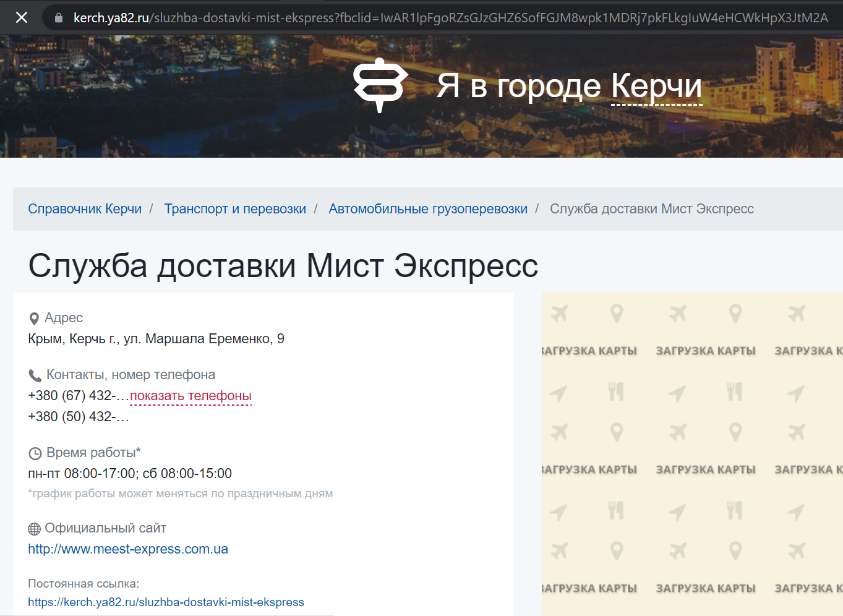Click the hours "пн-пт 08:00-17:00; сб 08:00-15:00"
843x616 pixels.
(130, 474)
